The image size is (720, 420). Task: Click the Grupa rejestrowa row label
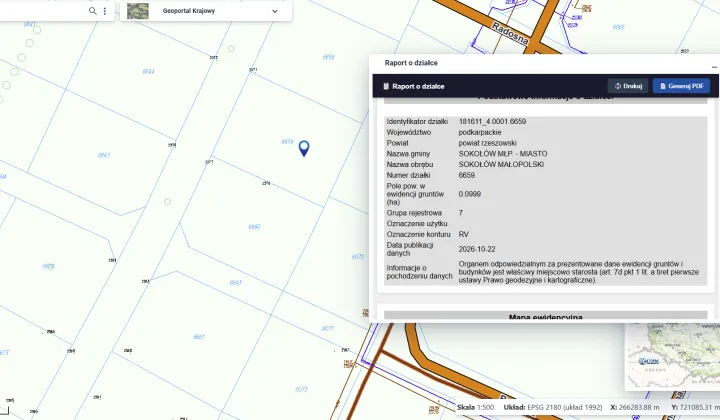[x=414, y=213]
